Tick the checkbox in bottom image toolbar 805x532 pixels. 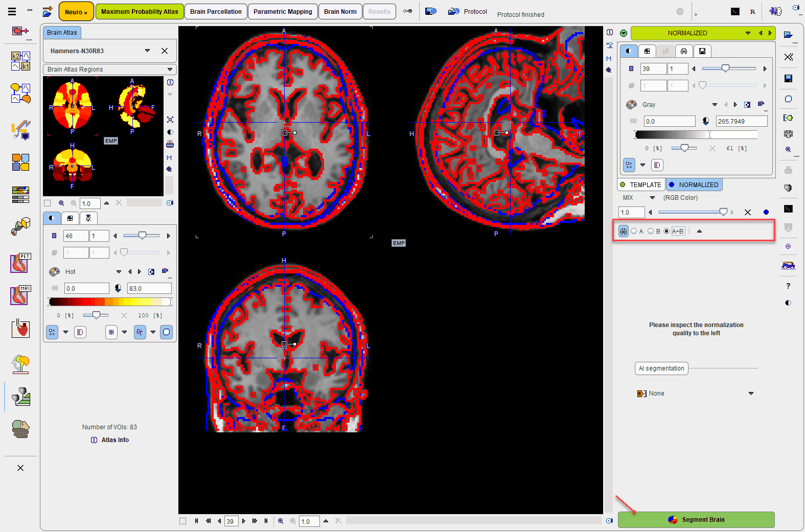[x=182, y=521]
